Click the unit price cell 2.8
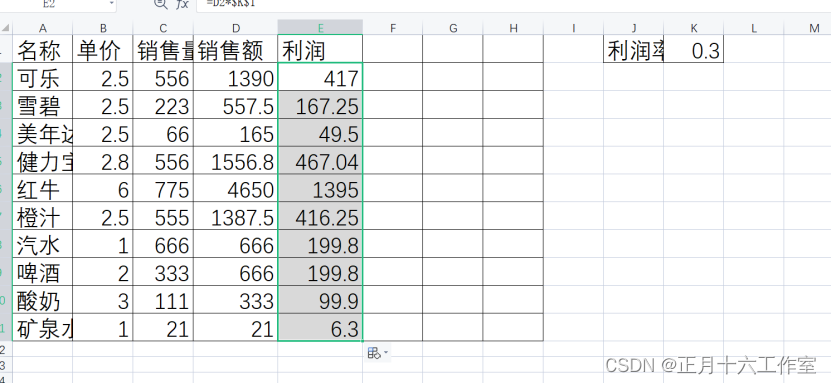The width and height of the screenshot is (831, 384). click(x=103, y=161)
